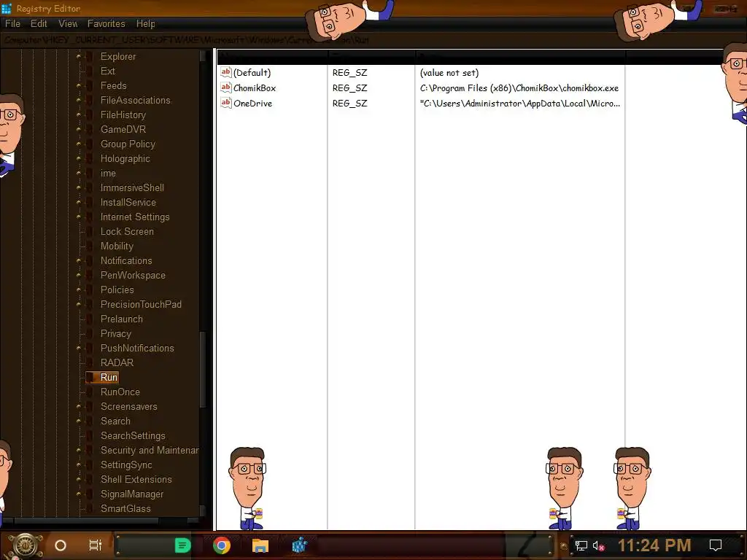Screen dimensions: 747x560
Task: Open the Favorites menu
Action: (x=107, y=24)
